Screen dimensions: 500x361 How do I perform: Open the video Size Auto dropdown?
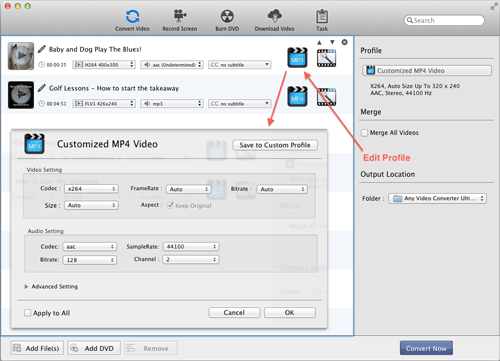(x=91, y=205)
